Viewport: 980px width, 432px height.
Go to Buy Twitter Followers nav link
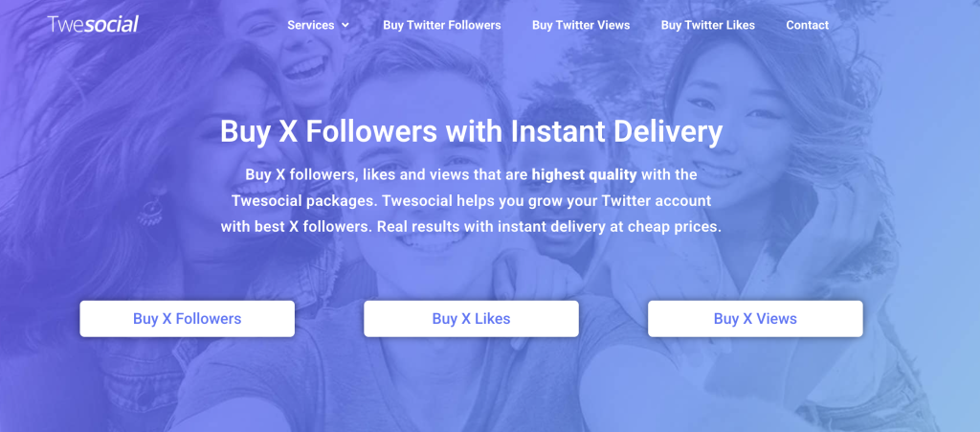click(441, 25)
